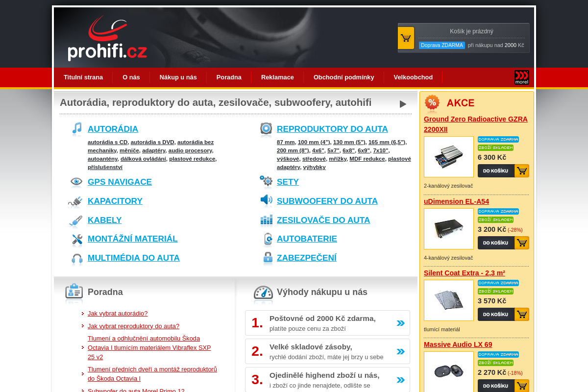This screenshot has width=588, height=392.
Task: Click the speaker icon beside REPRODUKTORY DO AUTA
Action: coord(266,129)
